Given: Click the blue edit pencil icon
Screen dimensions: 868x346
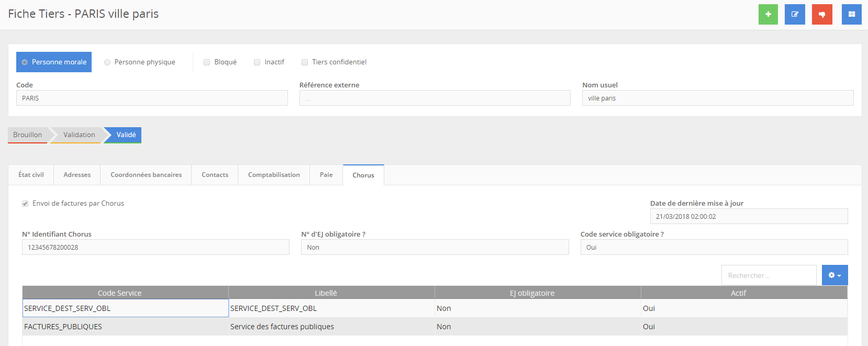Looking at the screenshot, I should [x=795, y=14].
